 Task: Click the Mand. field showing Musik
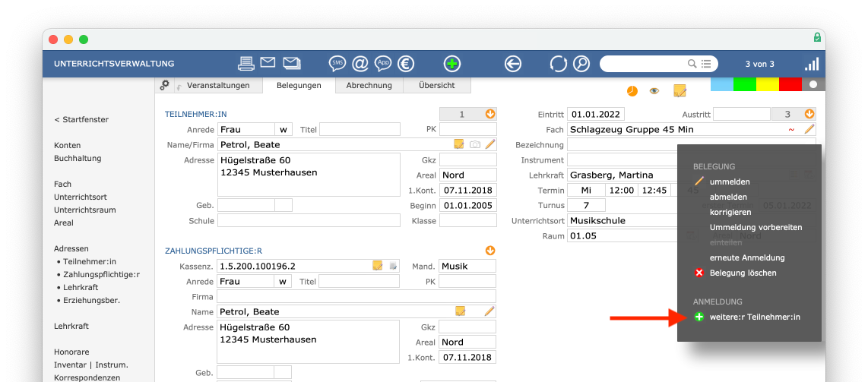467,266
